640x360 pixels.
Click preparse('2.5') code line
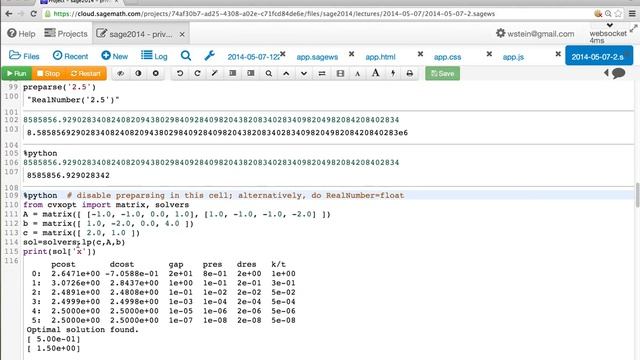tap(60, 87)
